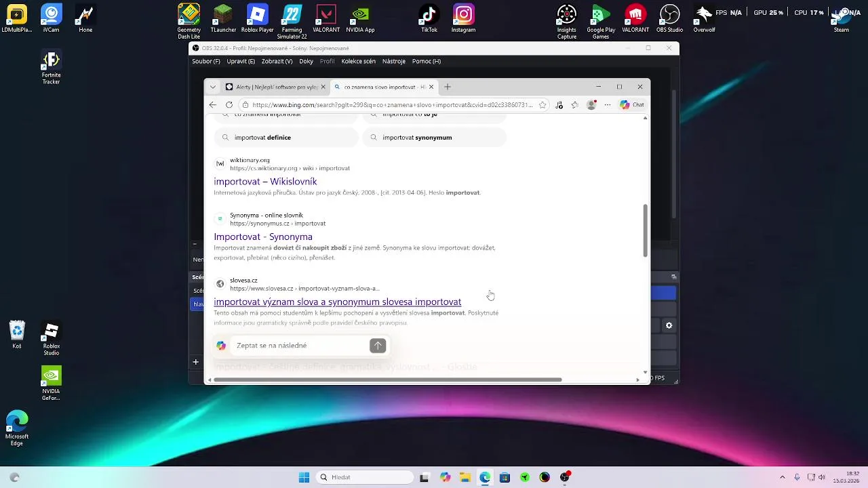Open Soubor menu in OBS
The height and width of the screenshot is (488, 868).
click(206, 61)
